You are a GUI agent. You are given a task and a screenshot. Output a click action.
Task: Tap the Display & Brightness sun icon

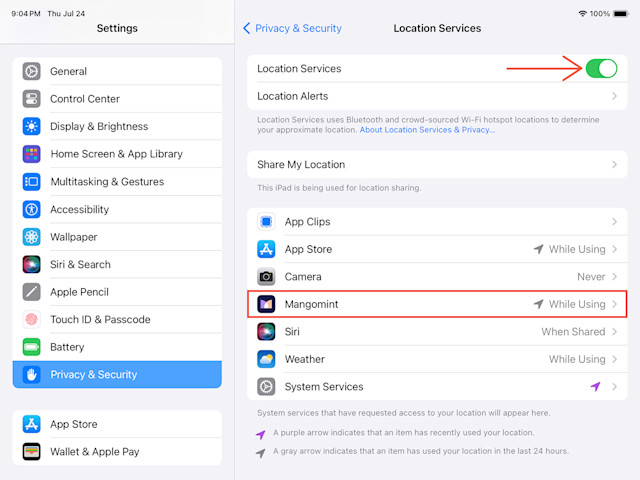(x=31, y=127)
